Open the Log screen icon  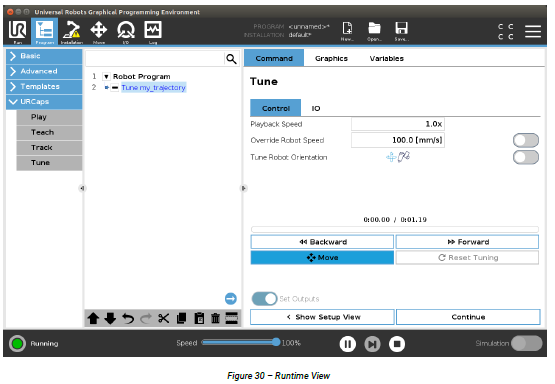153,32
